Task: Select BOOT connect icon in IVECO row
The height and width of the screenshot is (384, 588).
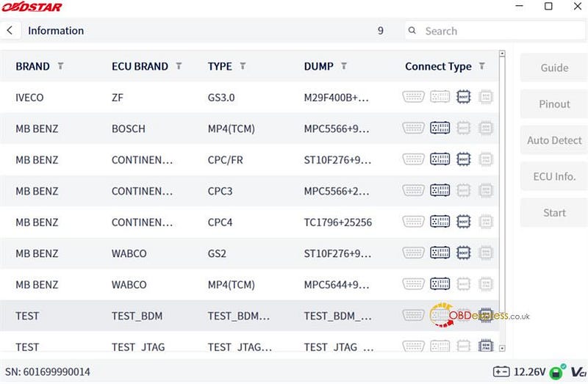Action: [x=464, y=97]
